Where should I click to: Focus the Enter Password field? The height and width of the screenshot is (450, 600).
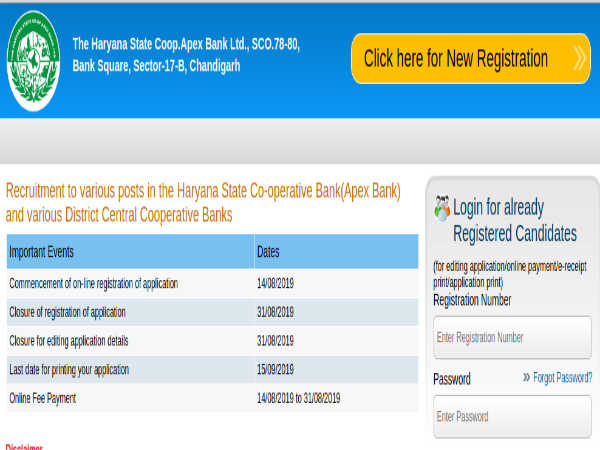(x=511, y=416)
